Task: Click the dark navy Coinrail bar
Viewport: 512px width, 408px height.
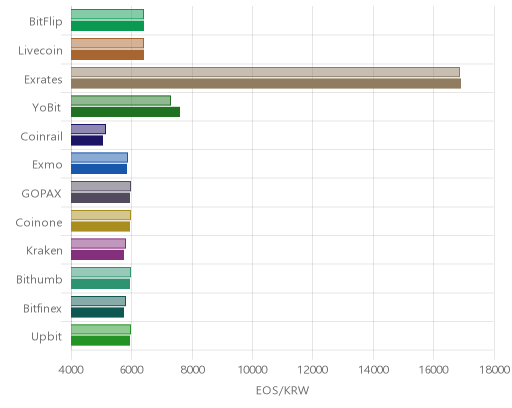Action: 87,141
